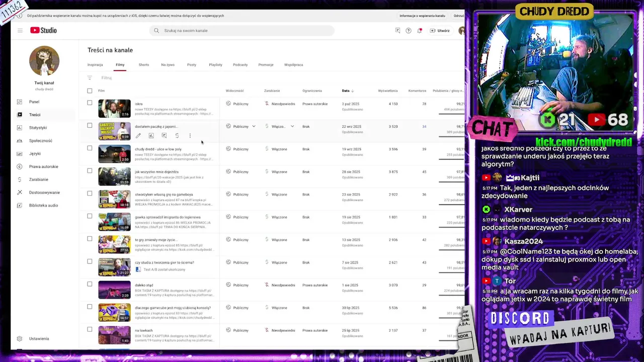Screen dimensions: 644x362
Task: Switch to the Shorts tab
Action: click(x=144, y=65)
